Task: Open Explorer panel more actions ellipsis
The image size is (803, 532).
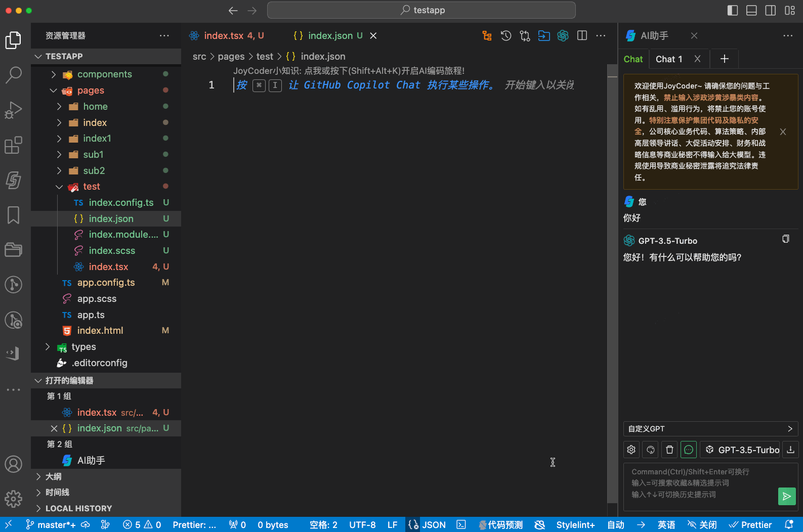Action: [164, 35]
